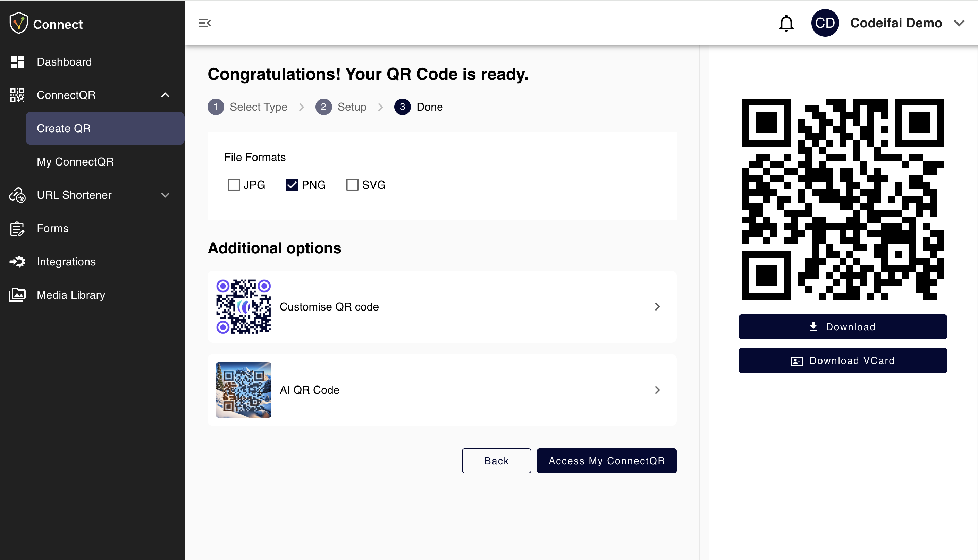Click the CD user avatar
This screenshot has height=560, width=978.
point(825,23)
